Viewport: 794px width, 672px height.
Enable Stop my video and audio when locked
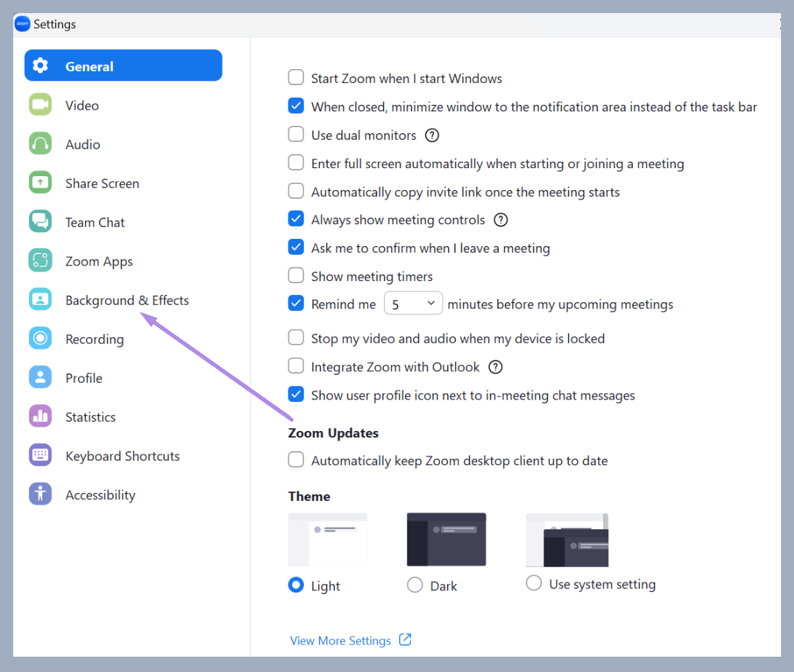click(x=296, y=337)
